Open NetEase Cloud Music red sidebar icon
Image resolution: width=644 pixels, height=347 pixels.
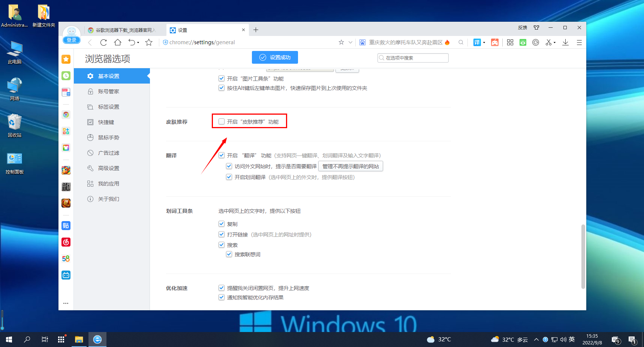(x=66, y=242)
